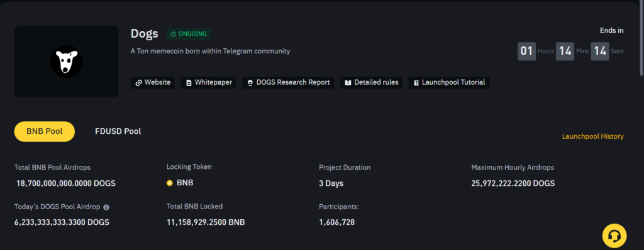Open the Launchpool Tutorial
This screenshot has height=250, width=644.
(x=449, y=82)
